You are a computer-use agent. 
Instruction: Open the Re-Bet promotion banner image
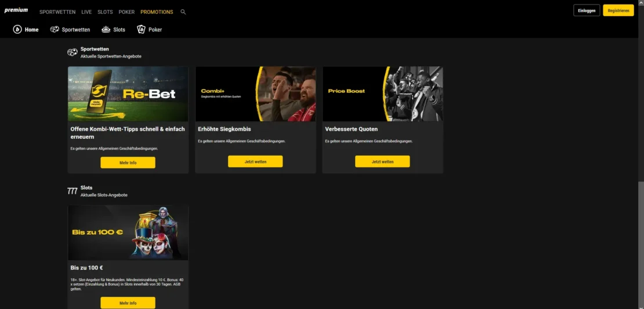[128, 94]
